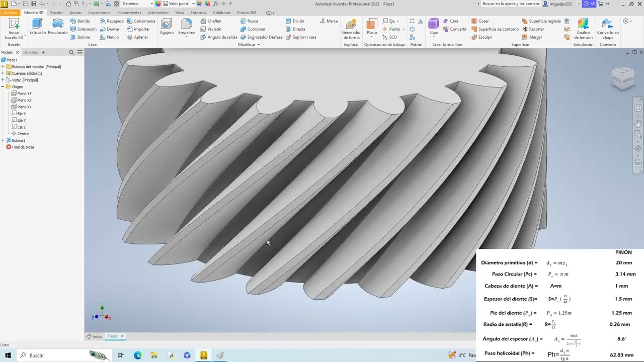Click Análisis de tensión
Viewport: 644px width, 362px height.
584,29
